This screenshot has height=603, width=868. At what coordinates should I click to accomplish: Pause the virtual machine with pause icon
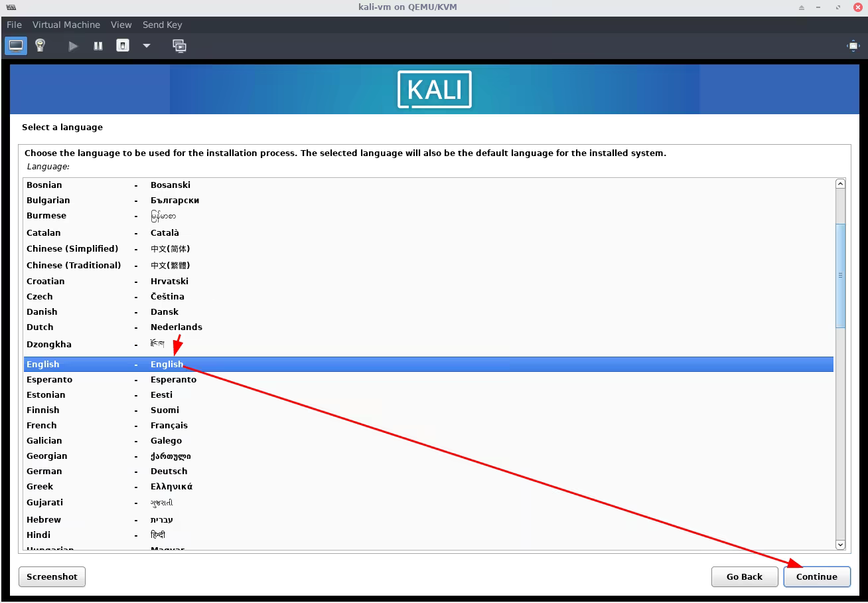(98, 45)
